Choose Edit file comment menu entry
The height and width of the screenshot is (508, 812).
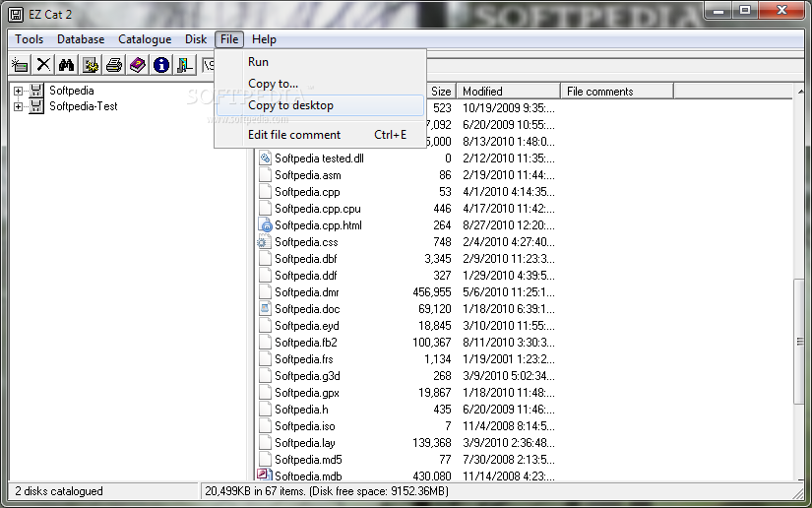[321, 135]
